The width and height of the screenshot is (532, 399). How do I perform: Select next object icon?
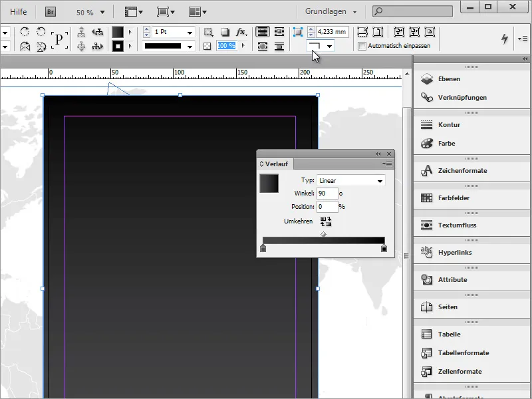click(98, 46)
